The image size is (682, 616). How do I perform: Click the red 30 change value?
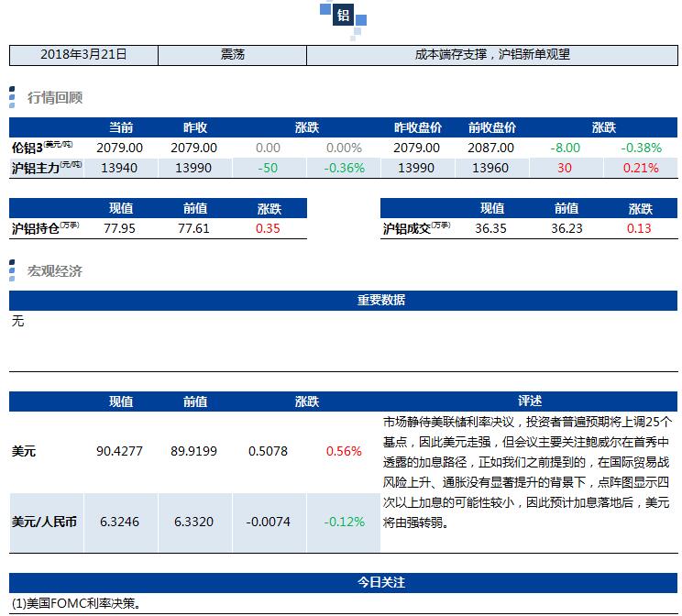click(x=565, y=168)
